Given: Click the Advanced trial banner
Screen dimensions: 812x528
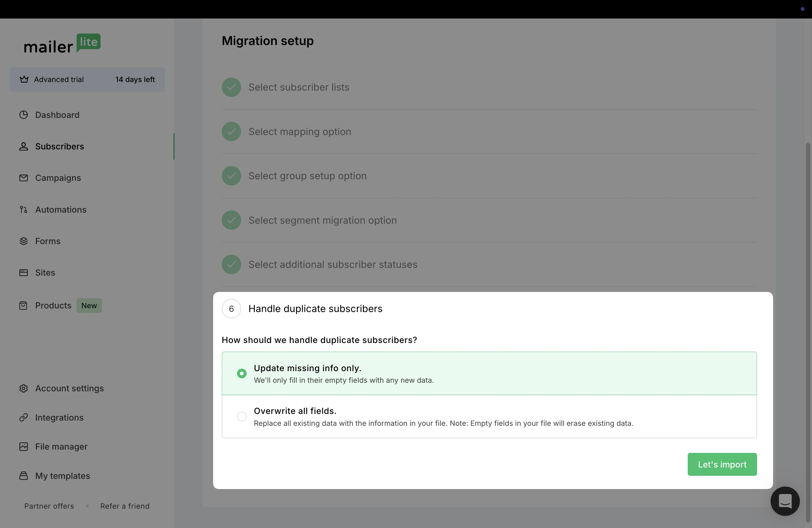Looking at the screenshot, I should point(87,80).
